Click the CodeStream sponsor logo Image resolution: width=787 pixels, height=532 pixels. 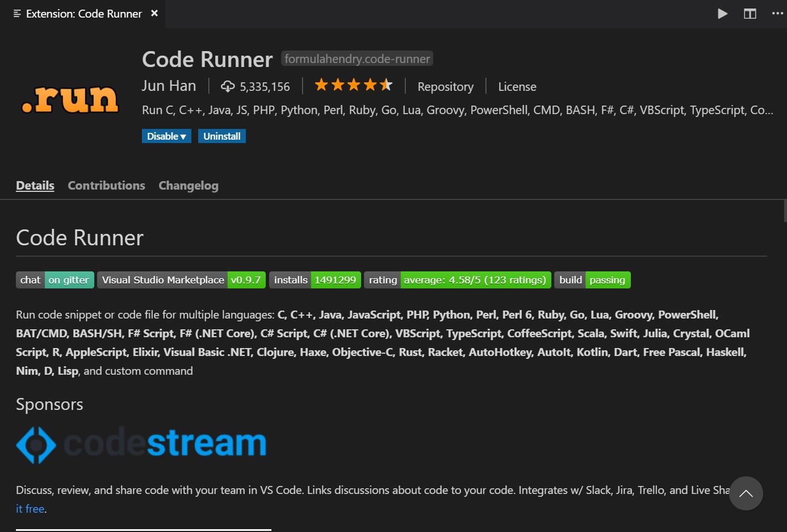pos(141,445)
